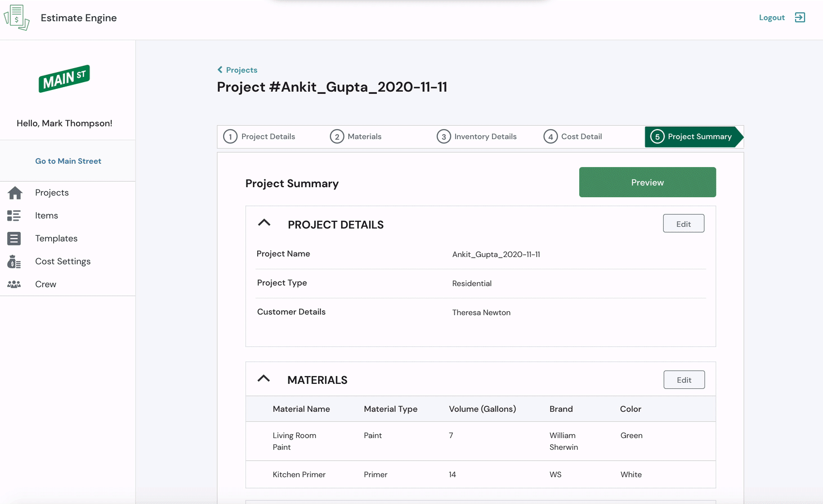Click step 2 circle for Materials
The width and height of the screenshot is (823, 504).
pos(337,136)
